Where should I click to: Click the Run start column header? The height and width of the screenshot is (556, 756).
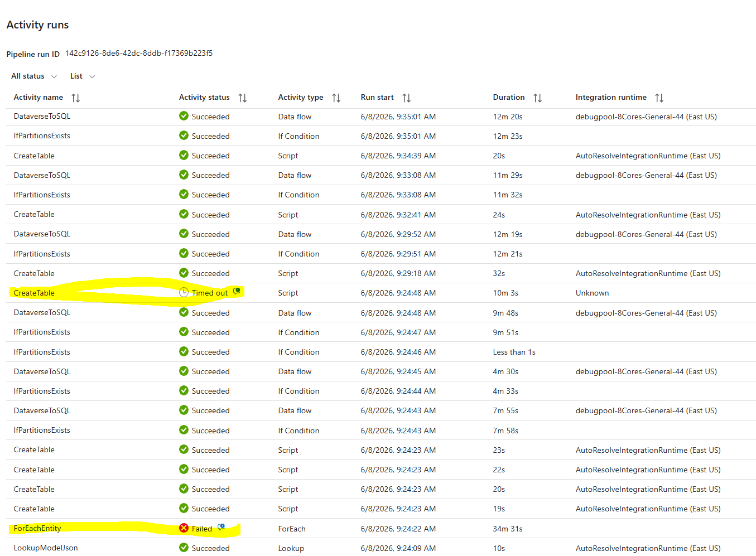[x=377, y=97]
